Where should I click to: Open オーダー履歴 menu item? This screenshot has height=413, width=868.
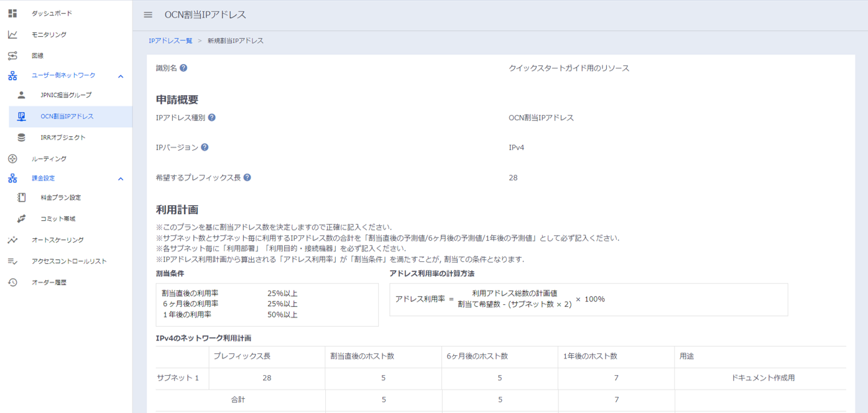49,282
